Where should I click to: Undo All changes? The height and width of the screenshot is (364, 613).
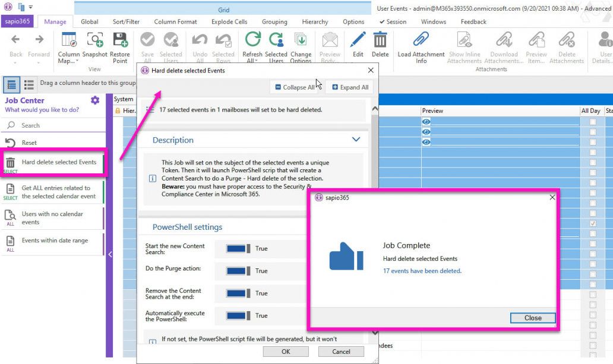(200, 48)
